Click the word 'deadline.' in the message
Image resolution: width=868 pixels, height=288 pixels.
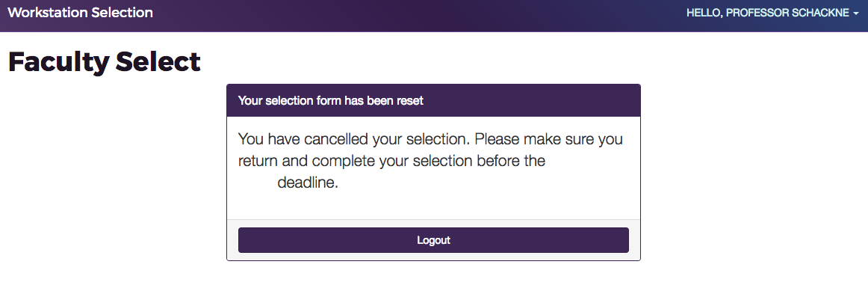[x=308, y=183]
